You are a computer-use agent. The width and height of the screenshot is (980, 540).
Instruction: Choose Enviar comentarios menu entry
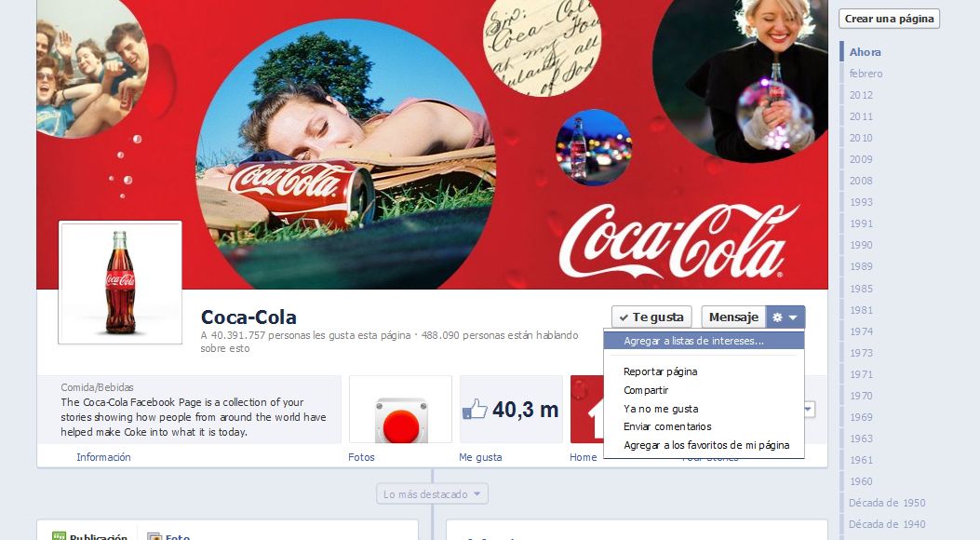pos(667,426)
